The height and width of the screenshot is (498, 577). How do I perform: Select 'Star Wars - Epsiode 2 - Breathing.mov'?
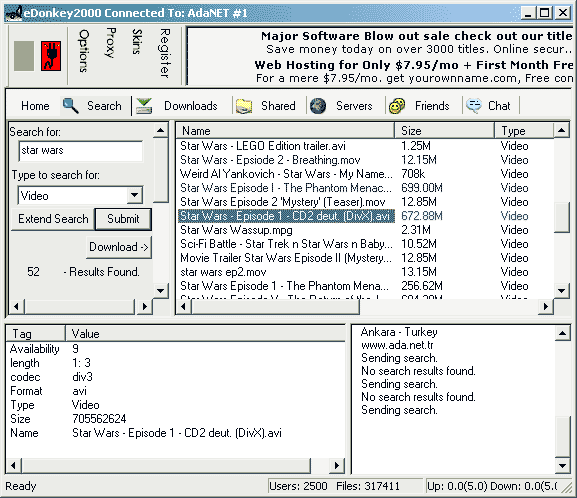coord(270,160)
